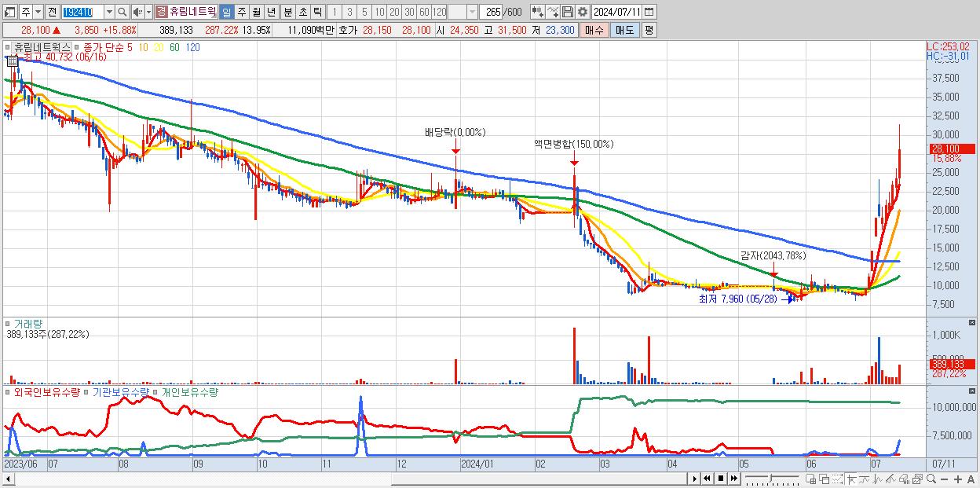Toggle the checkbox before 종가 단순 legend
Image resolution: width=980 pixels, height=488 pixels.
tap(77, 47)
